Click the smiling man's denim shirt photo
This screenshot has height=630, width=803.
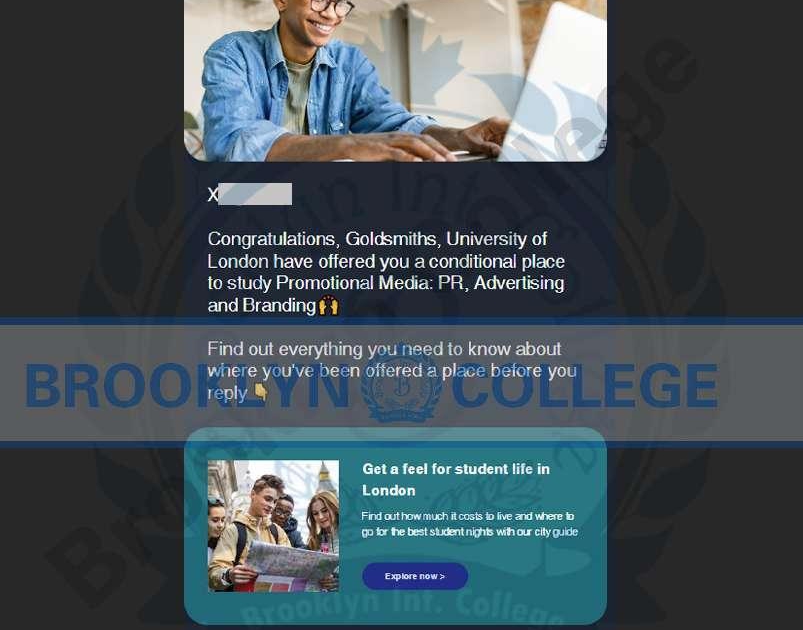[395, 80]
